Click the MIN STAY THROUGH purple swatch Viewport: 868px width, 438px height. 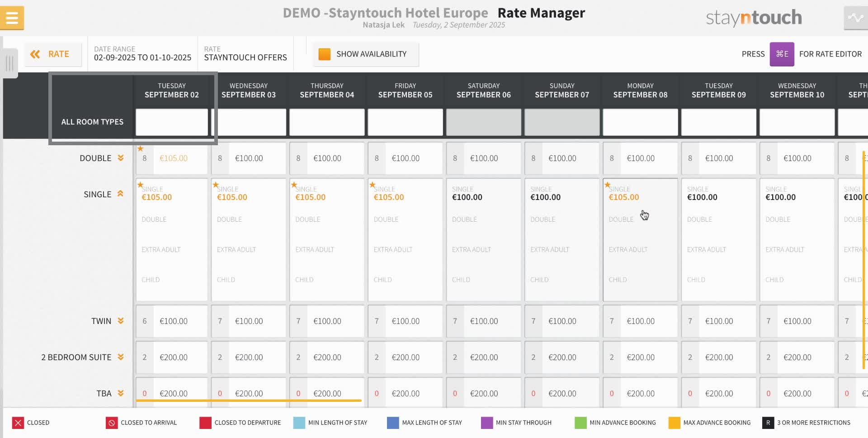pyautogui.click(x=487, y=423)
